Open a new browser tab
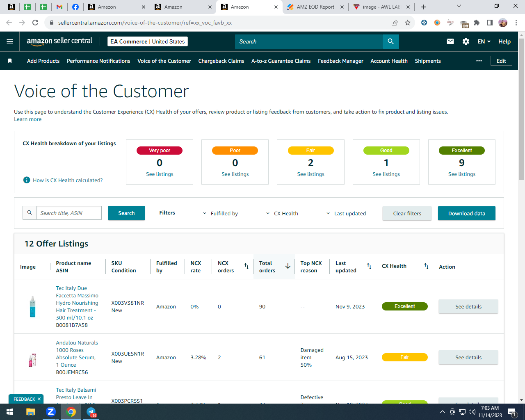This screenshot has height=420, width=525. click(x=424, y=7)
